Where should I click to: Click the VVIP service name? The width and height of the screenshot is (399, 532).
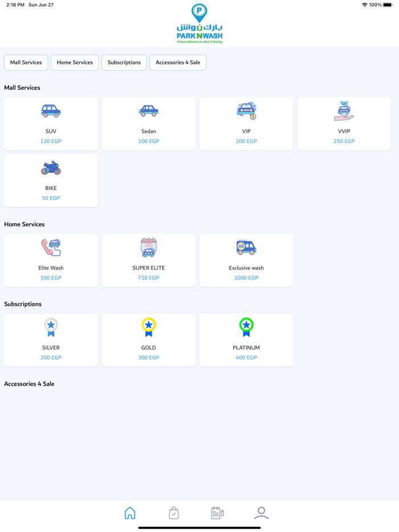pyautogui.click(x=344, y=132)
